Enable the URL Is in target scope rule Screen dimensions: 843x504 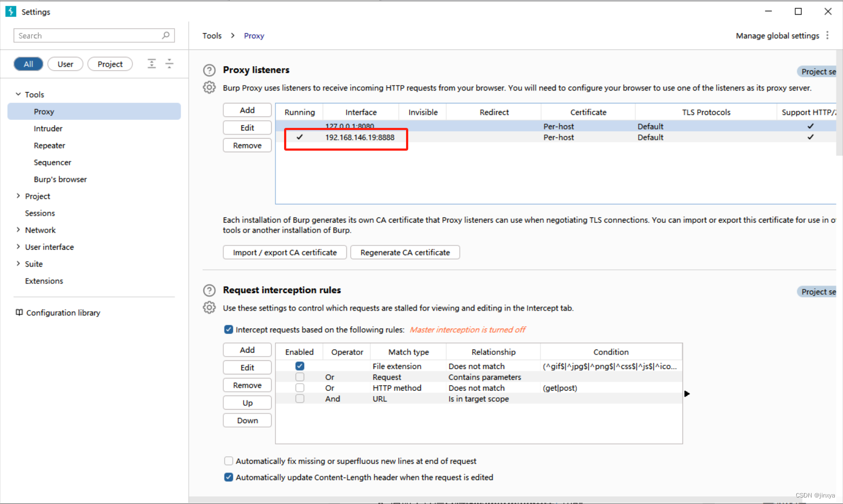coord(300,399)
